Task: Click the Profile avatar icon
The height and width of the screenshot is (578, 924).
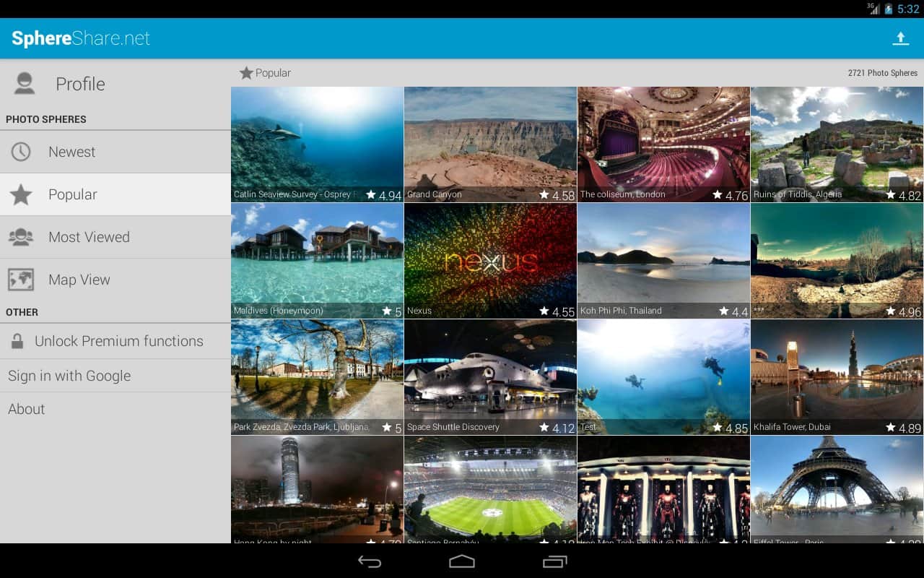Action: (x=25, y=84)
